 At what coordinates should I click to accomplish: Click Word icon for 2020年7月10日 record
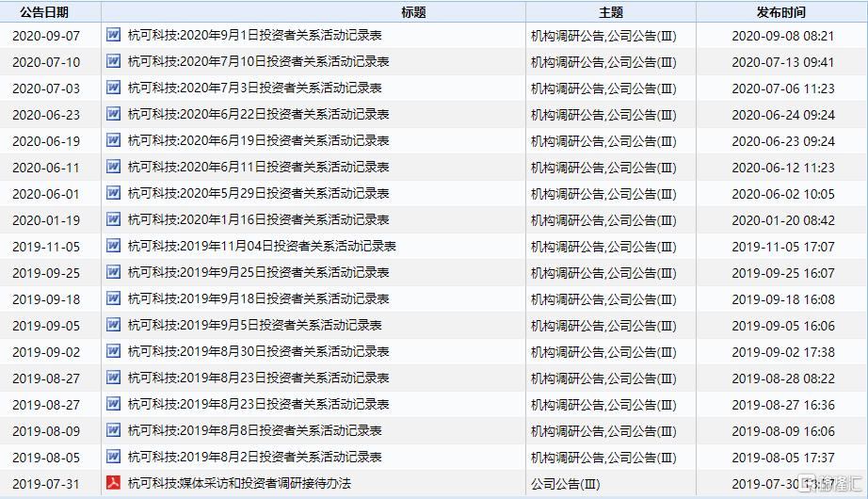coord(113,61)
